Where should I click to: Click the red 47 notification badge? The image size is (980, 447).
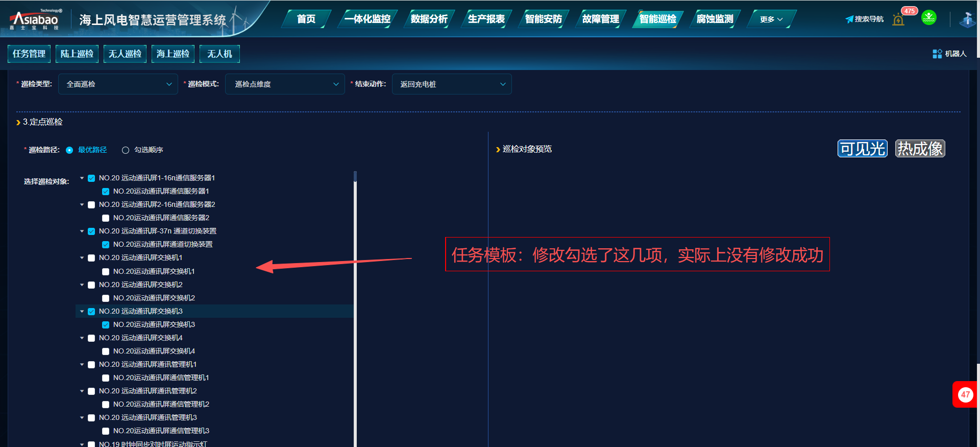point(965,394)
